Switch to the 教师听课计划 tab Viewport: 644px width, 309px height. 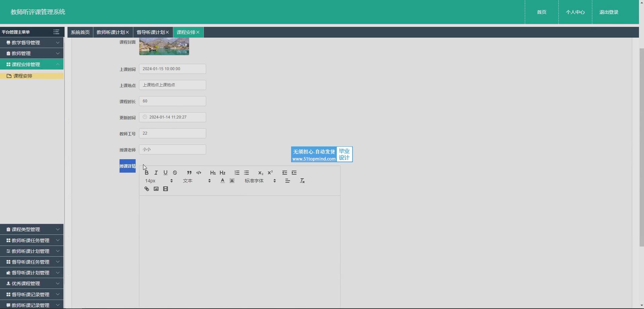pos(110,32)
